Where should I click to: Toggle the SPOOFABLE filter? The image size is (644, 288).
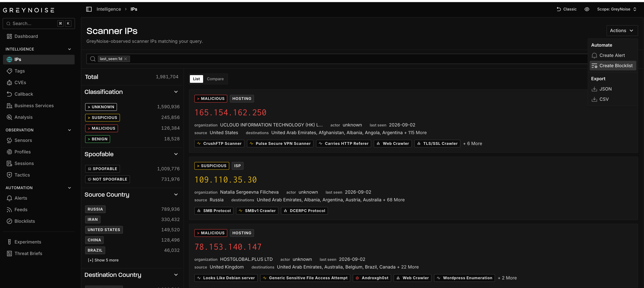tap(102, 169)
